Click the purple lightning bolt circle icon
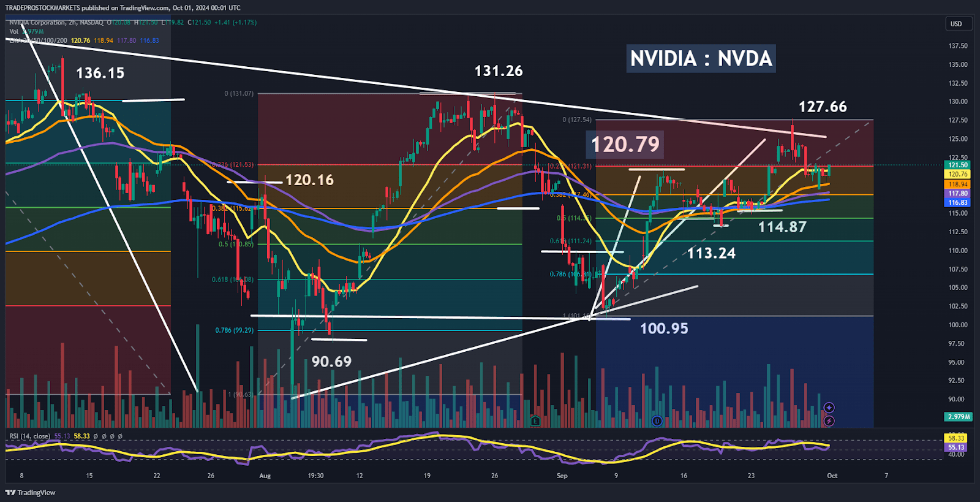980x502 pixels. [829, 421]
